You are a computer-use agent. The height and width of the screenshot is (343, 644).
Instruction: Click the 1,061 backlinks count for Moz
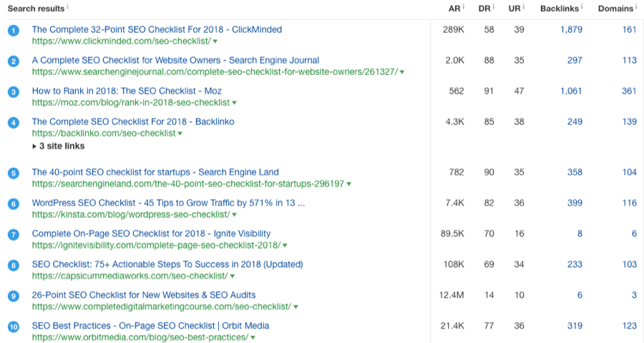[571, 91]
